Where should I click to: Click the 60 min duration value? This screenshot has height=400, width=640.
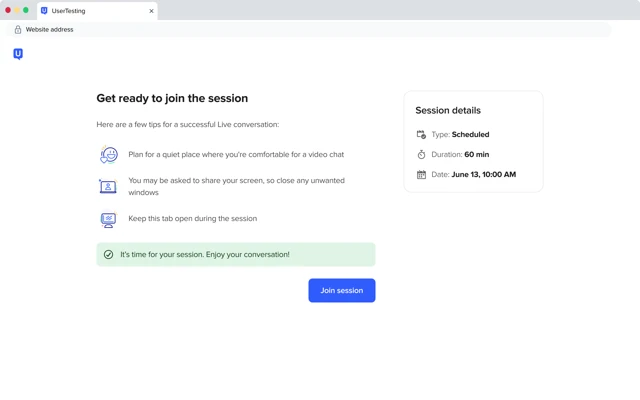click(477, 155)
